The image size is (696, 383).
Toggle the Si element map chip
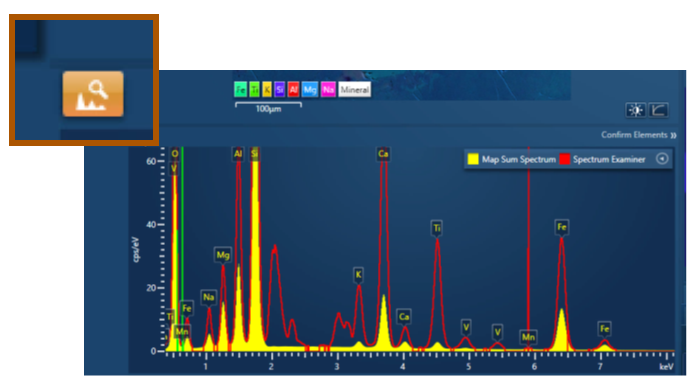pos(279,90)
